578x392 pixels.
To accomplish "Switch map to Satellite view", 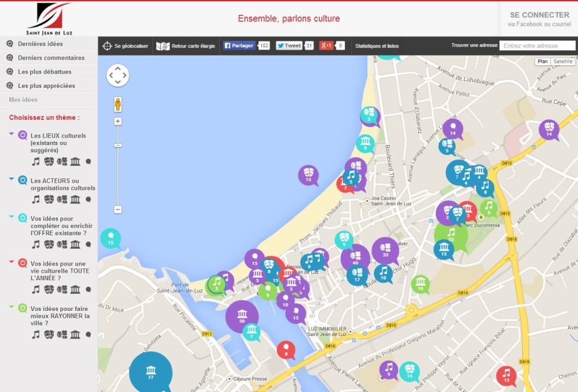I will [x=563, y=61].
